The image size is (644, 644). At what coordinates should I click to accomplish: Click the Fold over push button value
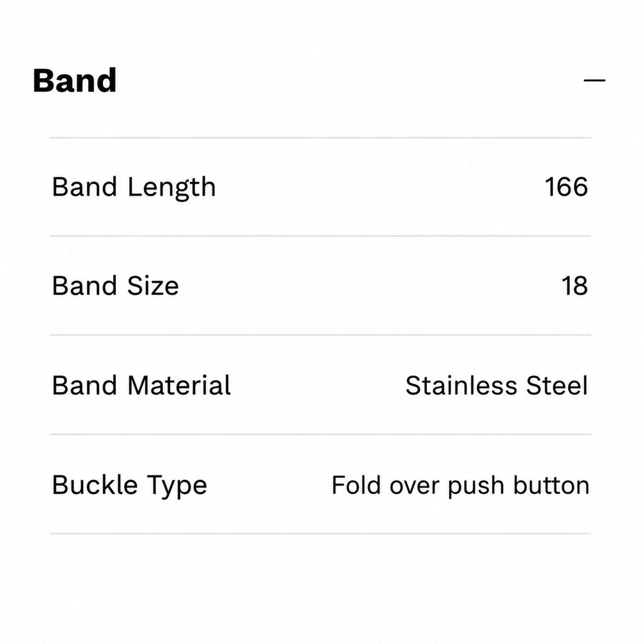pos(460,486)
